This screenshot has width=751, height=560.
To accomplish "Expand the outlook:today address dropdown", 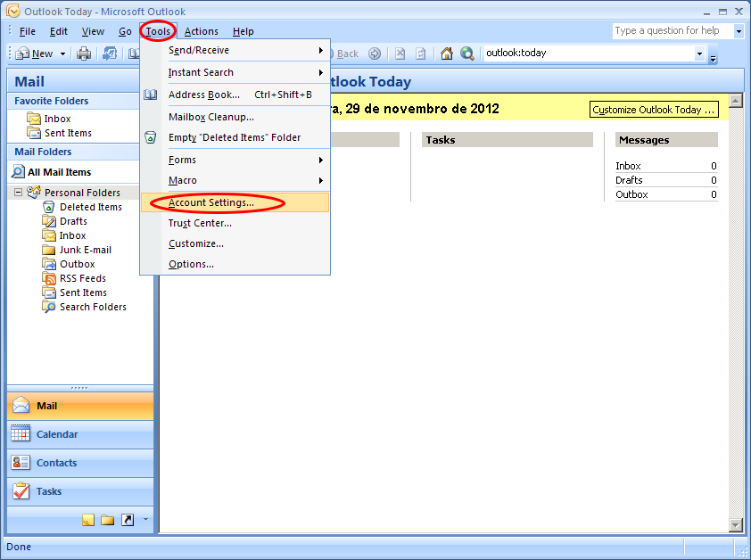I will pos(700,54).
